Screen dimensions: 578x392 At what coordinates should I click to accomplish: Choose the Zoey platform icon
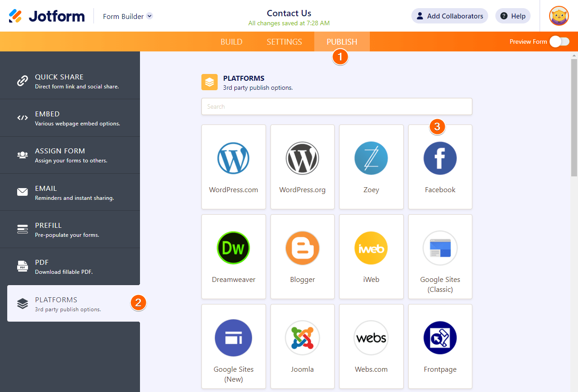[x=371, y=158]
